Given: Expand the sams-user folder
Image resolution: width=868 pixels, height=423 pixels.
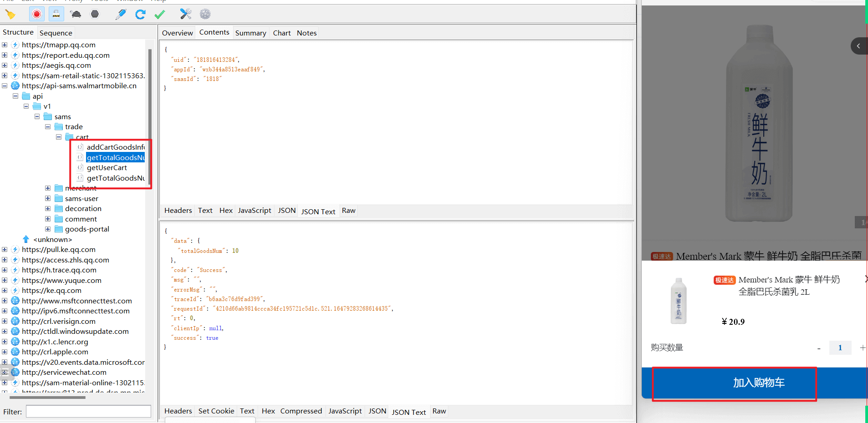Looking at the screenshot, I should (x=48, y=198).
